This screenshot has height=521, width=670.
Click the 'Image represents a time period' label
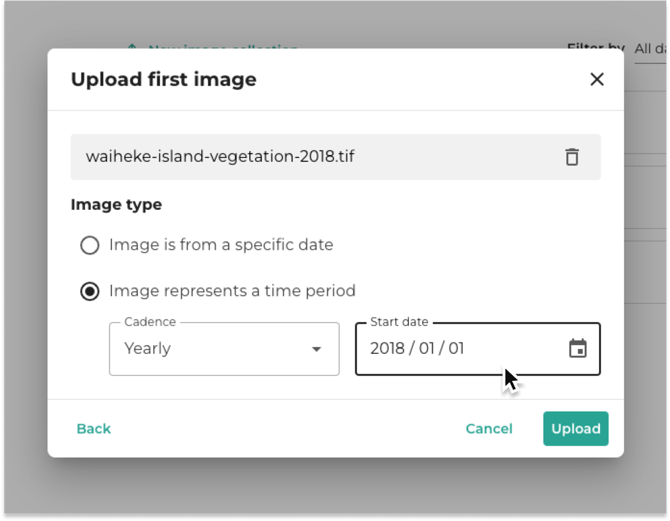point(232,291)
